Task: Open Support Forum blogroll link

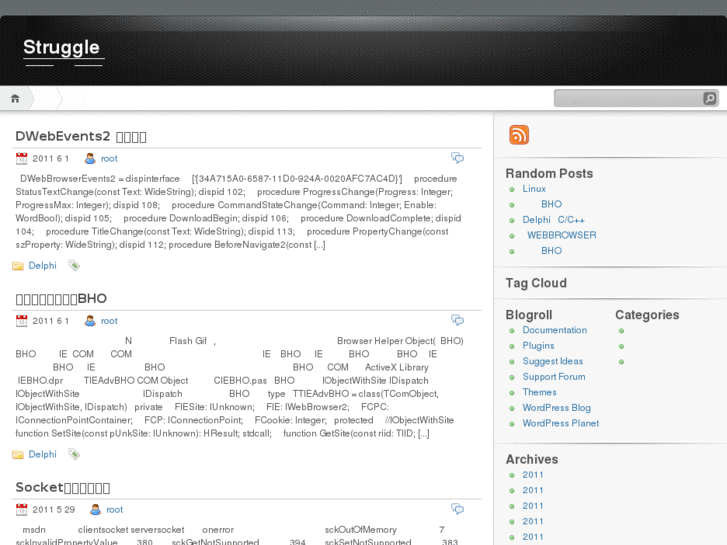Action: pyautogui.click(x=554, y=377)
